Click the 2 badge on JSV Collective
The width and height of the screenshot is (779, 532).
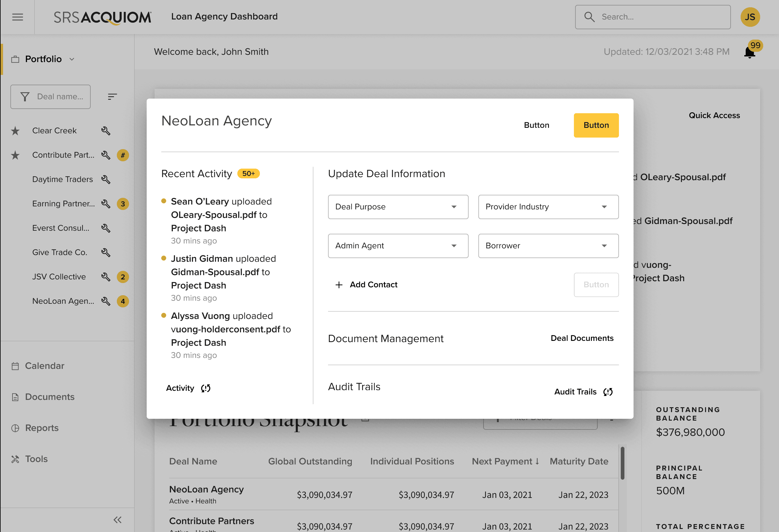[123, 277]
